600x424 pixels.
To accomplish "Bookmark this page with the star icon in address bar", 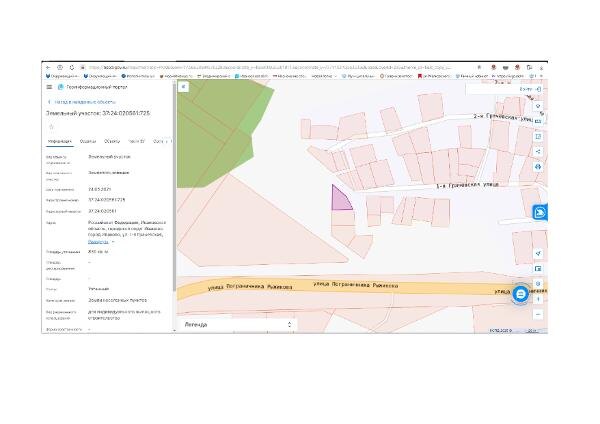I will [x=479, y=67].
